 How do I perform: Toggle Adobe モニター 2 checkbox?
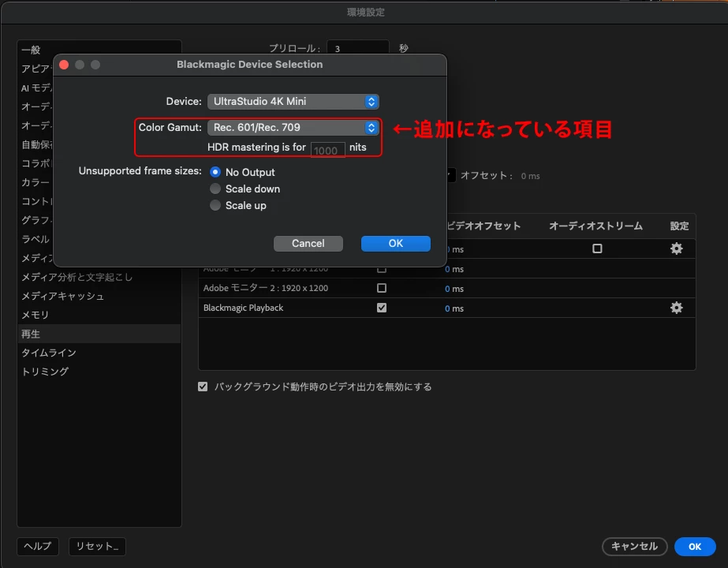tap(382, 288)
